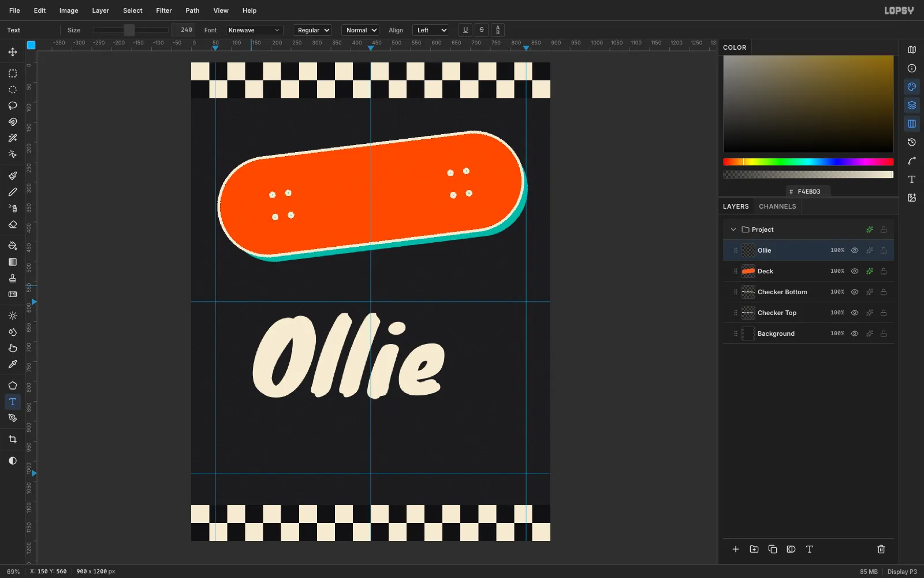
Task: Select the Magic Wand tool
Action: [13, 138]
